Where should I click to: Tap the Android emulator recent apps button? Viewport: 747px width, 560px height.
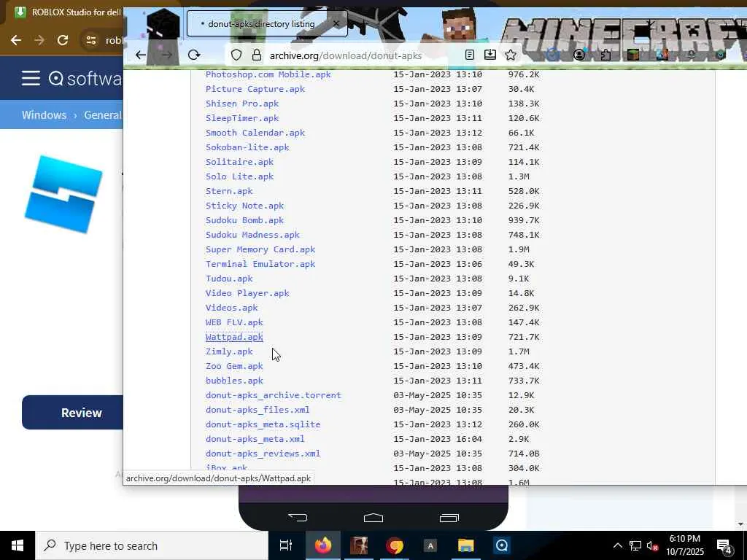coord(449,518)
